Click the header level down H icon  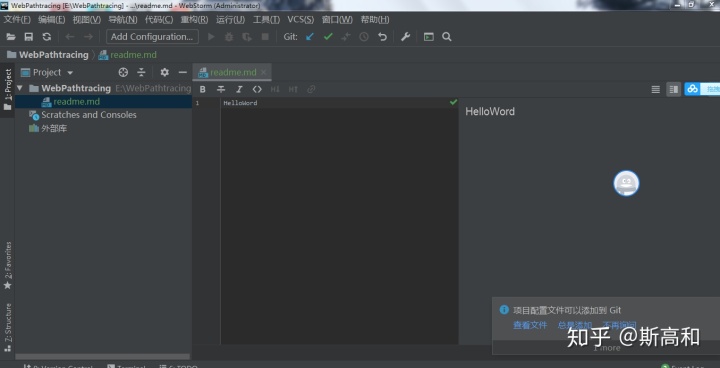(275, 89)
